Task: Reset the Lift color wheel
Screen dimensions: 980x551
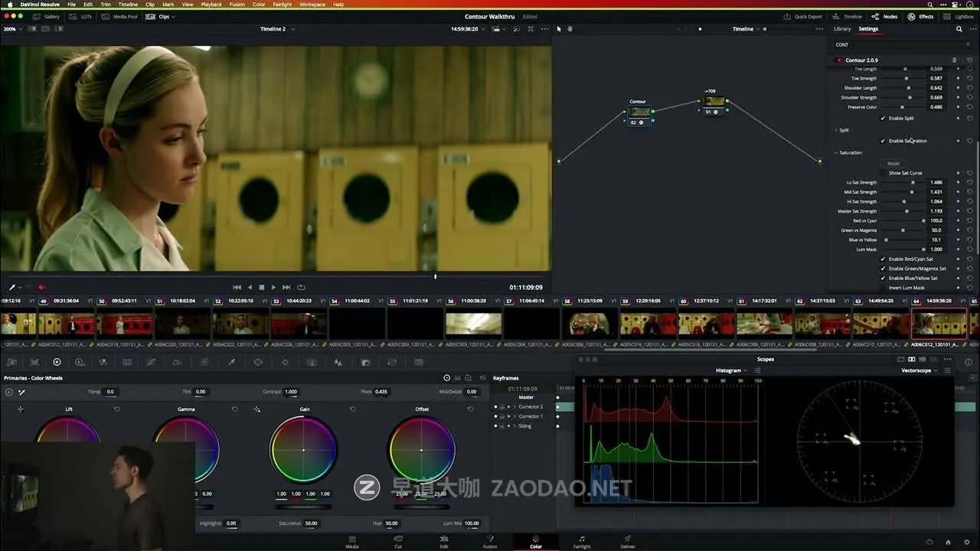Action: 117,409
